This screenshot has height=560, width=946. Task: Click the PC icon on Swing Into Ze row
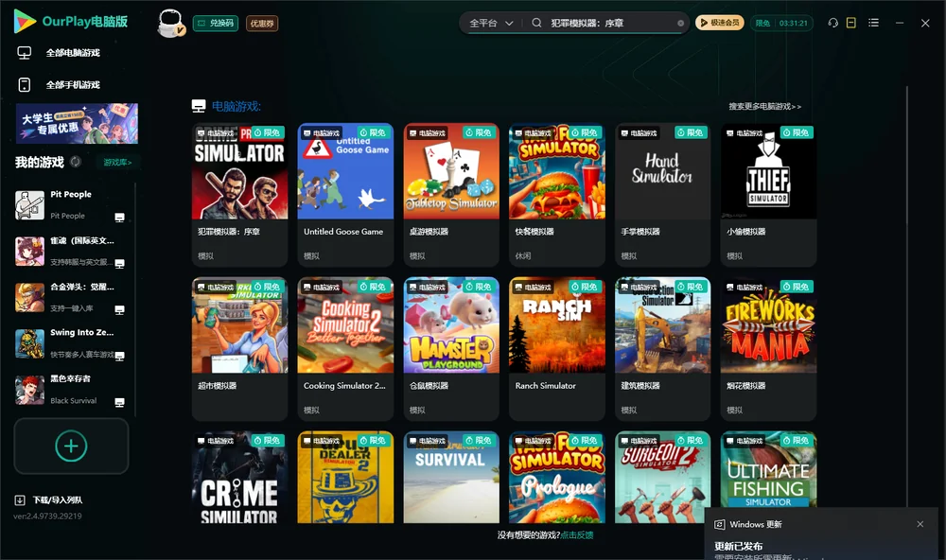tap(119, 356)
